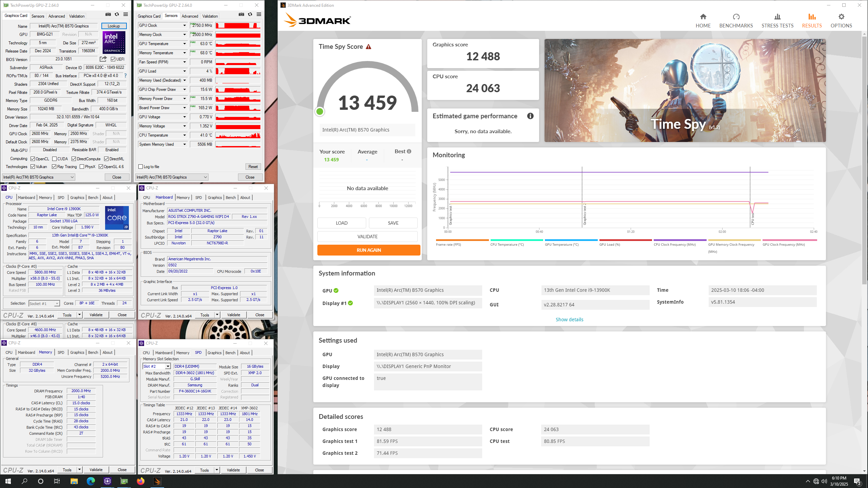The image size is (868, 488).
Task: Open the GPU selector dropdown in Sensors window
Action: [x=172, y=177]
